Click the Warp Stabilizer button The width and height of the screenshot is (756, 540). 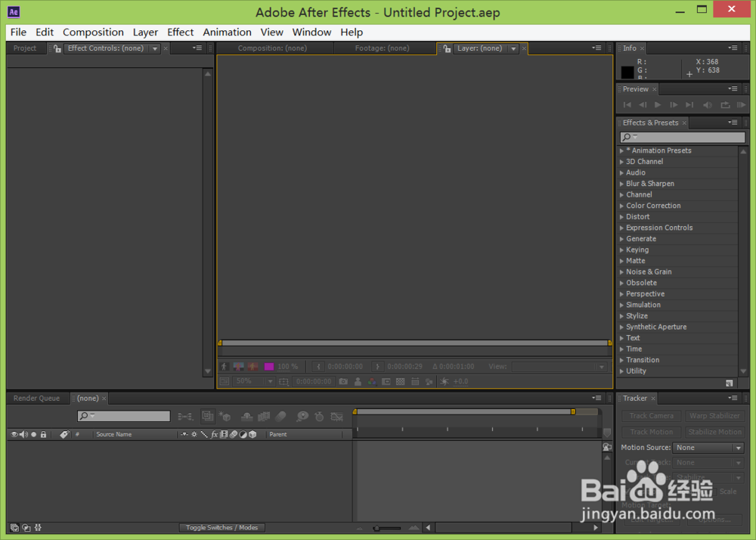(714, 416)
